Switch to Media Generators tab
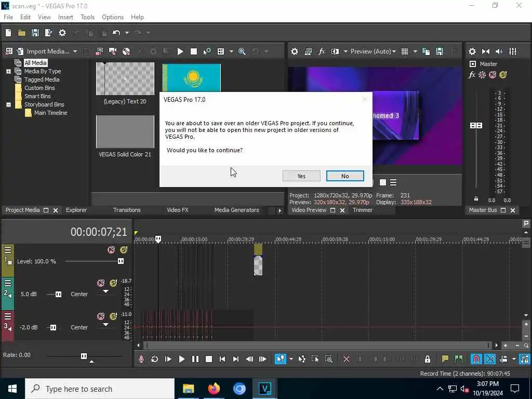 click(x=236, y=210)
